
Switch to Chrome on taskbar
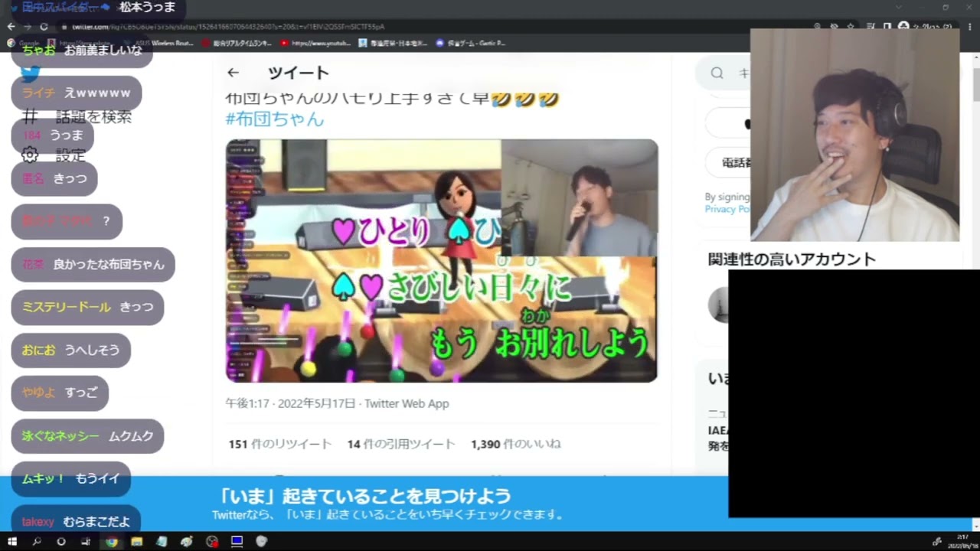(x=112, y=541)
